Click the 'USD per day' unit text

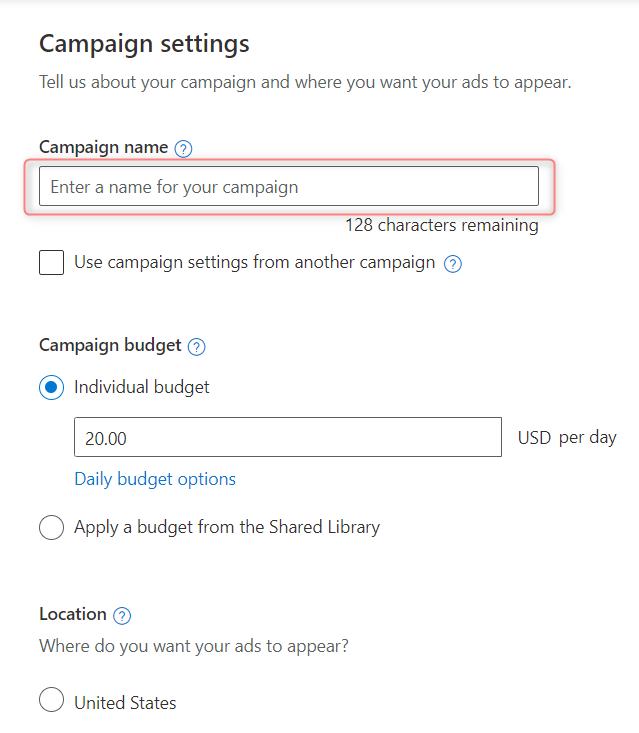(567, 438)
